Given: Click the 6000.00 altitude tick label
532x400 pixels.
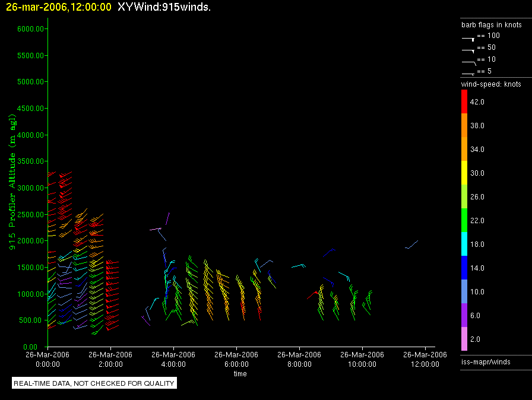Looking at the screenshot, I should coord(30,29).
